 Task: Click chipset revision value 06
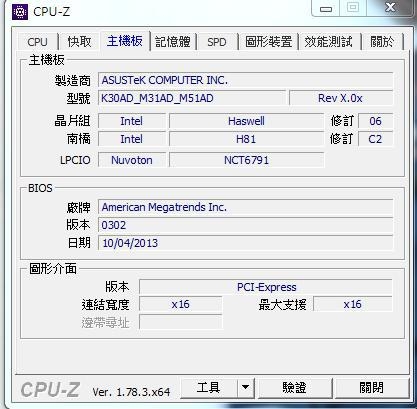[x=375, y=121]
